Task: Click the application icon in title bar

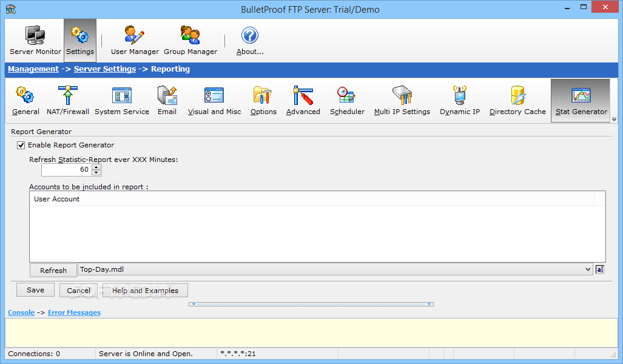Action: [x=11, y=8]
